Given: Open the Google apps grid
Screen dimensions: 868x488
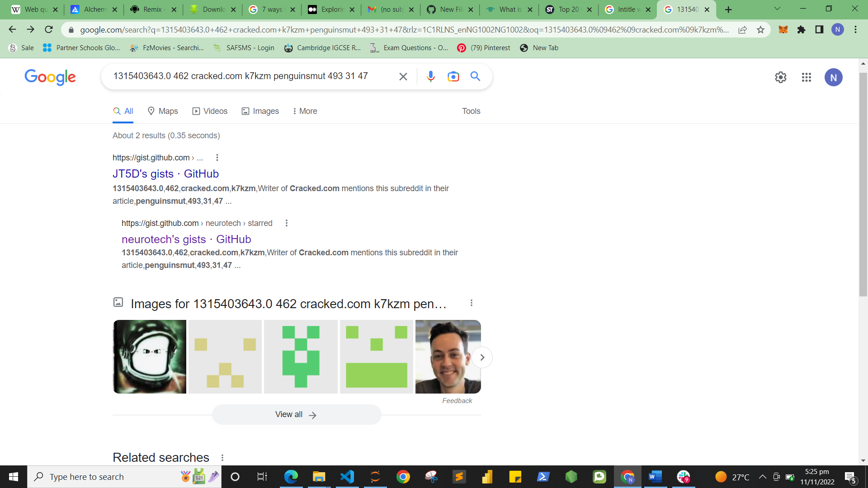Looking at the screenshot, I should 806,77.
